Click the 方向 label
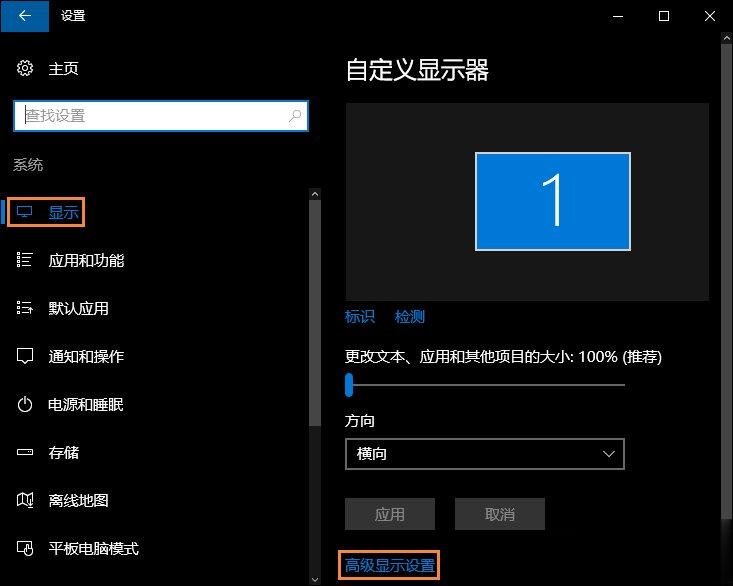Image resolution: width=733 pixels, height=586 pixels. point(359,421)
